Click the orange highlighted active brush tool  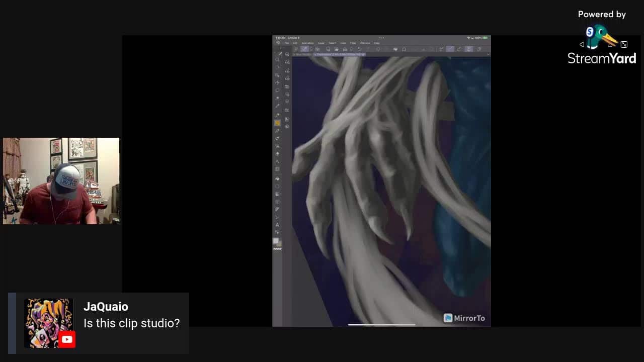click(x=277, y=123)
